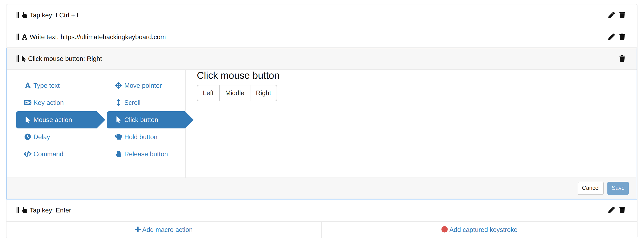Add a new macro action
The height and width of the screenshot is (246, 644).
(164, 230)
